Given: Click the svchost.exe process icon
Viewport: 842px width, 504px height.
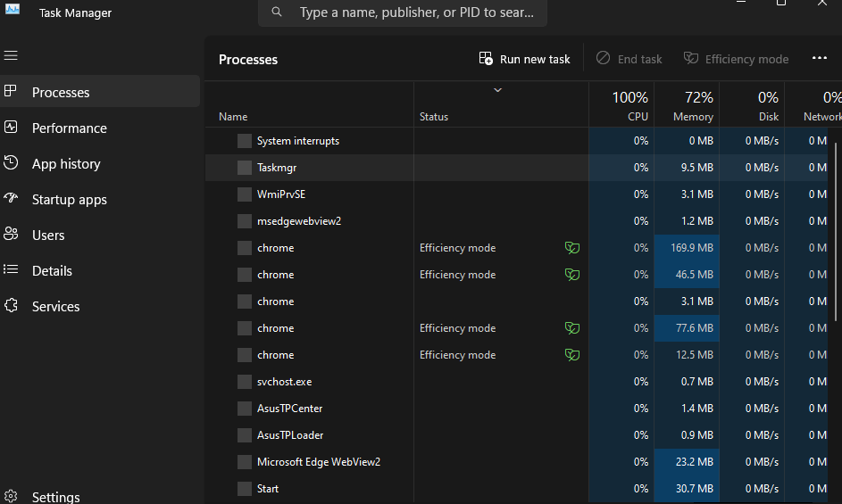Looking at the screenshot, I should [245, 382].
